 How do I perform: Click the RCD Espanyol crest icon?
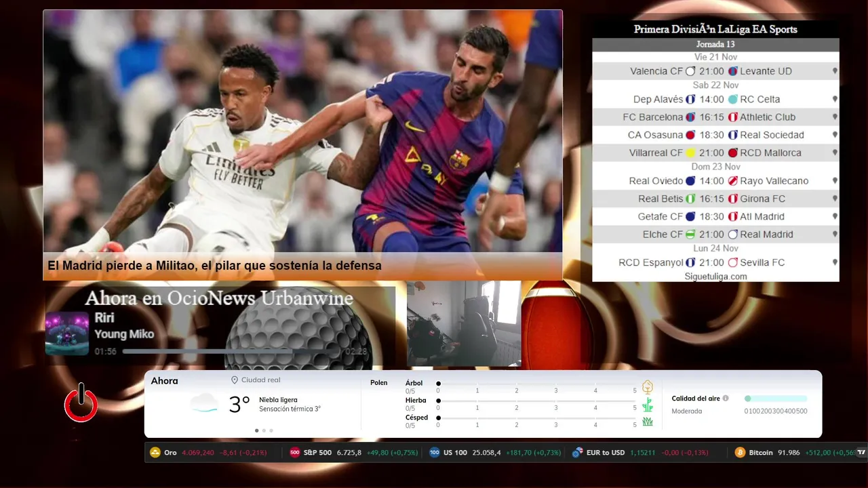(x=690, y=262)
